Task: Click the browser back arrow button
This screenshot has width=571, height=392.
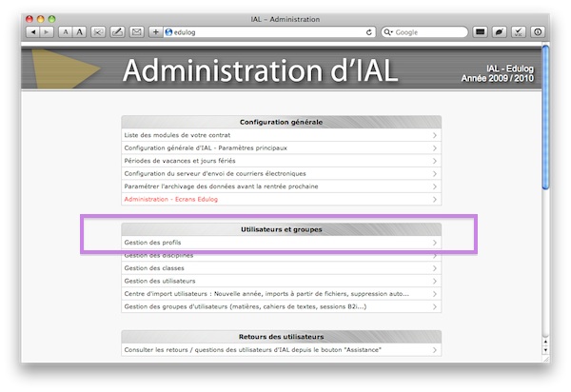Action: coord(34,32)
